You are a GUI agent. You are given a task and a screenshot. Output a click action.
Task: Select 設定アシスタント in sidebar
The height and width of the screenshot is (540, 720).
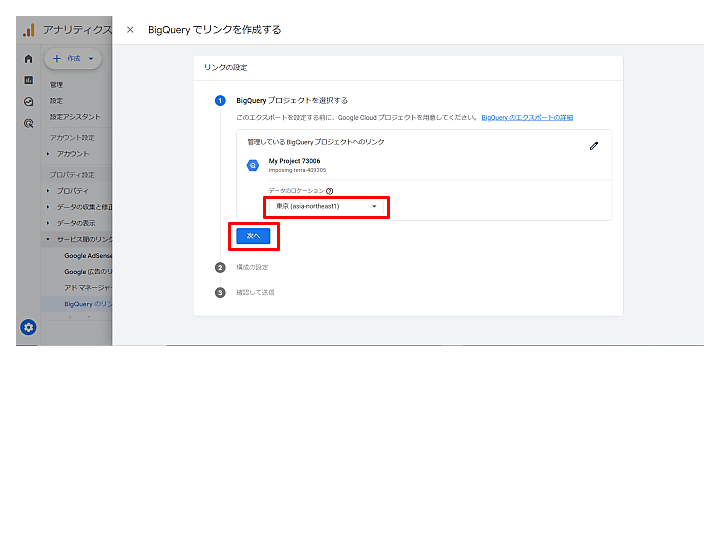(x=75, y=117)
